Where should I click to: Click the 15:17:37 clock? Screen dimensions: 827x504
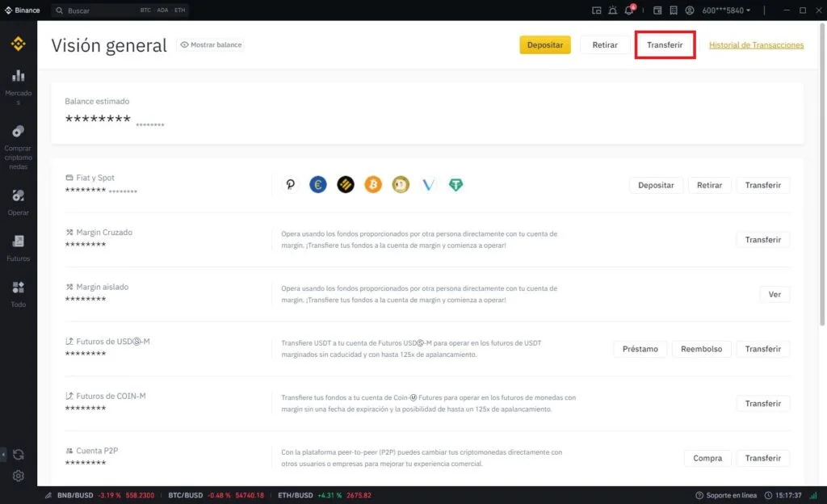click(783, 495)
